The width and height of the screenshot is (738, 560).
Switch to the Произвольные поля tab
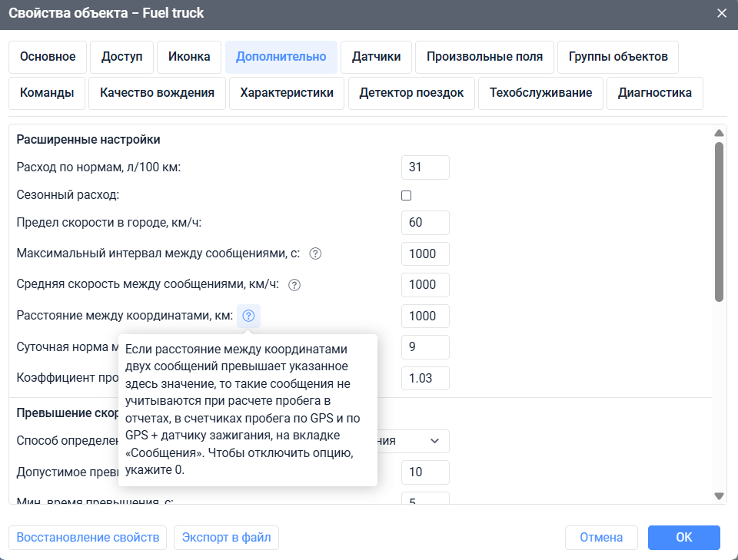(484, 57)
